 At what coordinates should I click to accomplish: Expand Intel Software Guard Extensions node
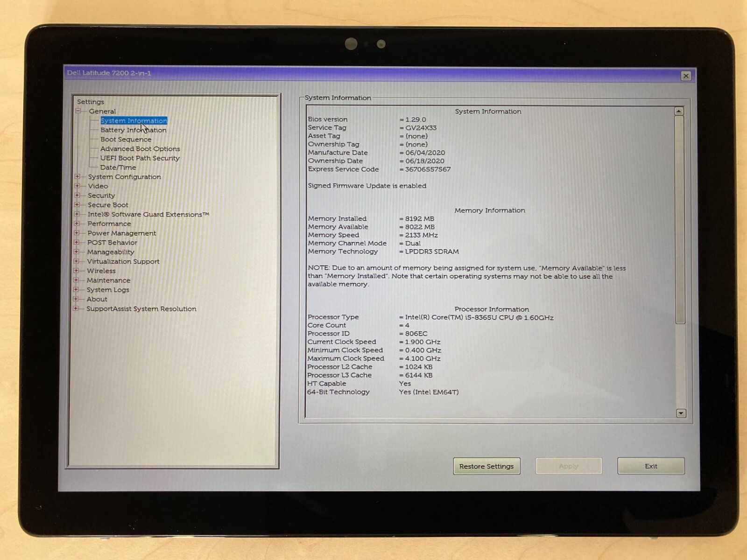pyautogui.click(x=77, y=214)
